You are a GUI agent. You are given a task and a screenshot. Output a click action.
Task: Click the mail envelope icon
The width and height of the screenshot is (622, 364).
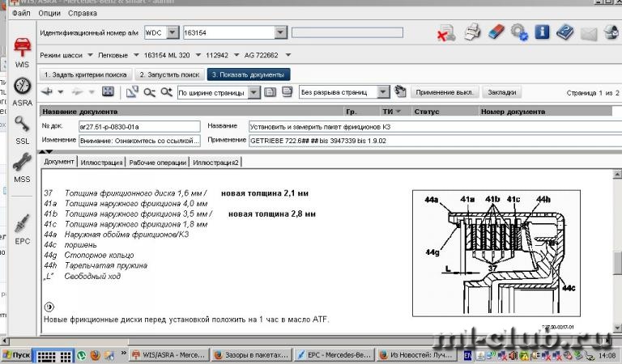[x=589, y=33]
